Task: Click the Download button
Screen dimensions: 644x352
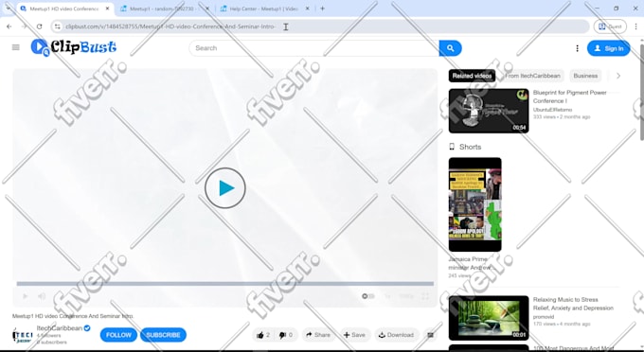Action: pyautogui.click(x=396, y=335)
